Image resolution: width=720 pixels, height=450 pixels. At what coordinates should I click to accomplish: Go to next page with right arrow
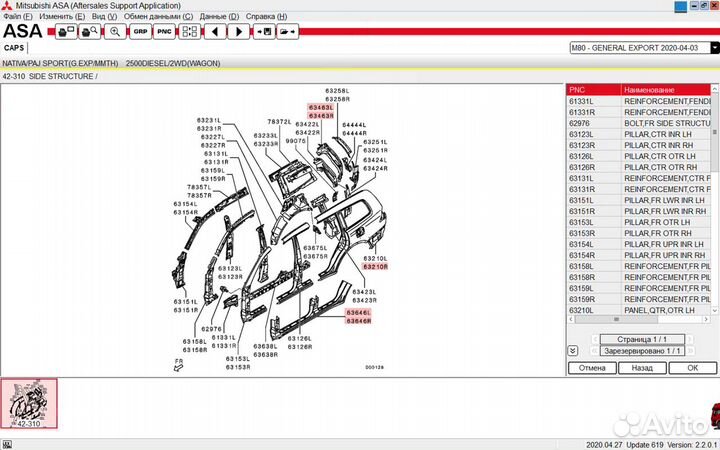(x=238, y=32)
